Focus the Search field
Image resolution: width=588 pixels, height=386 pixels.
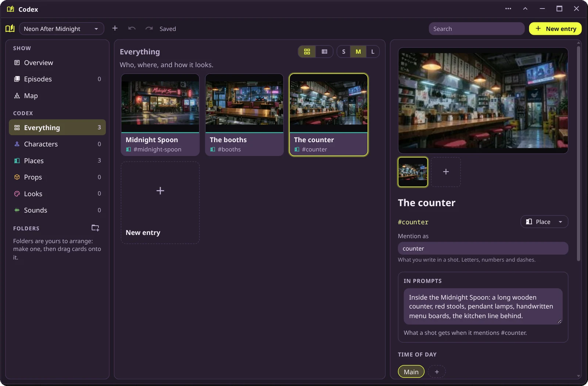[476, 29]
